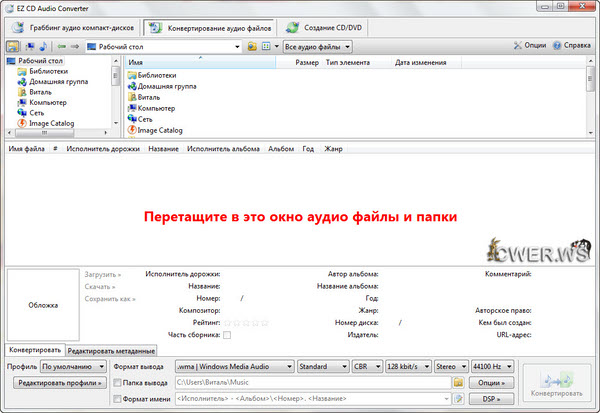Open the Граббинг аудио компакт-дисков tab
Viewport: 600px width, 413px height.
74,27
